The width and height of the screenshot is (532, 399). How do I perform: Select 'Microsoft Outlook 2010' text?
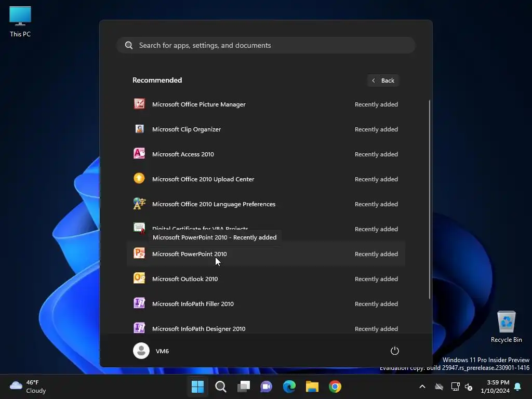click(185, 279)
